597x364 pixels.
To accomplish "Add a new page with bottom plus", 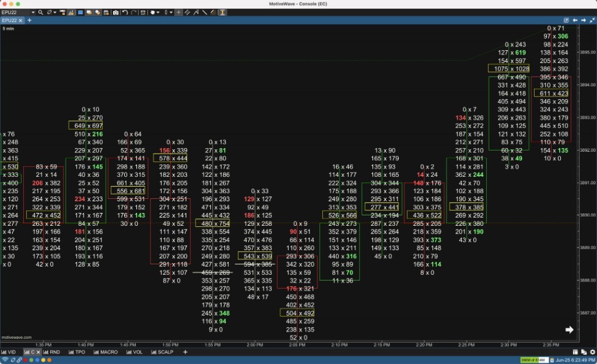I will 185,352.
